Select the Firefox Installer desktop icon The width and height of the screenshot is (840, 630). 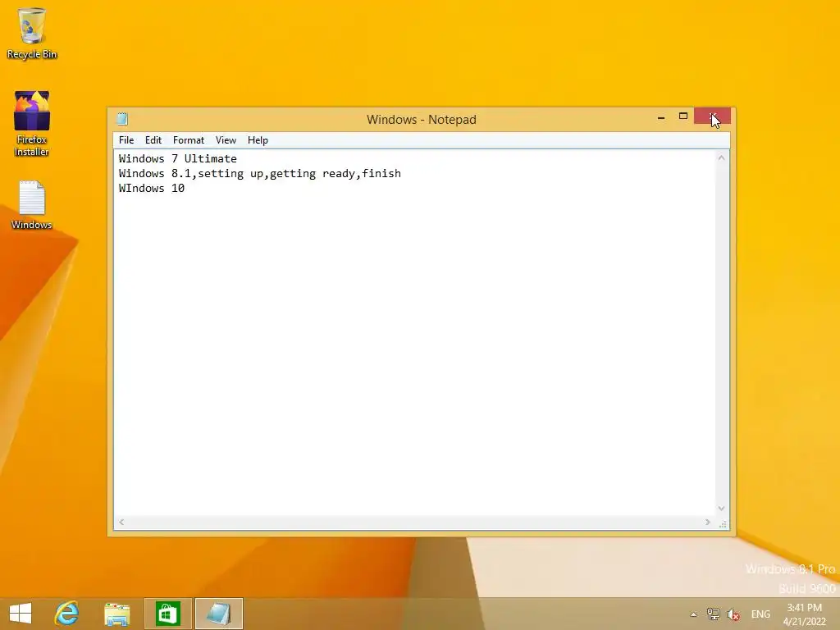click(32, 125)
